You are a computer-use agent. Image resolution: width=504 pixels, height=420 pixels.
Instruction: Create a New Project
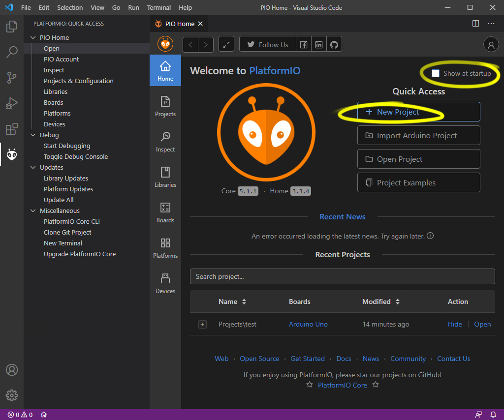[418, 112]
